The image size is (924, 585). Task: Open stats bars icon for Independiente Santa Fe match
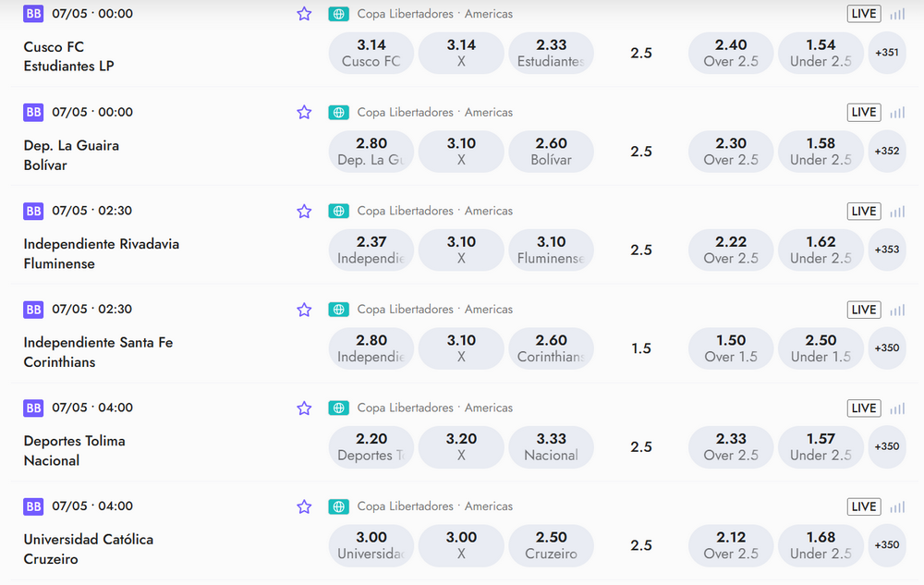tap(897, 310)
